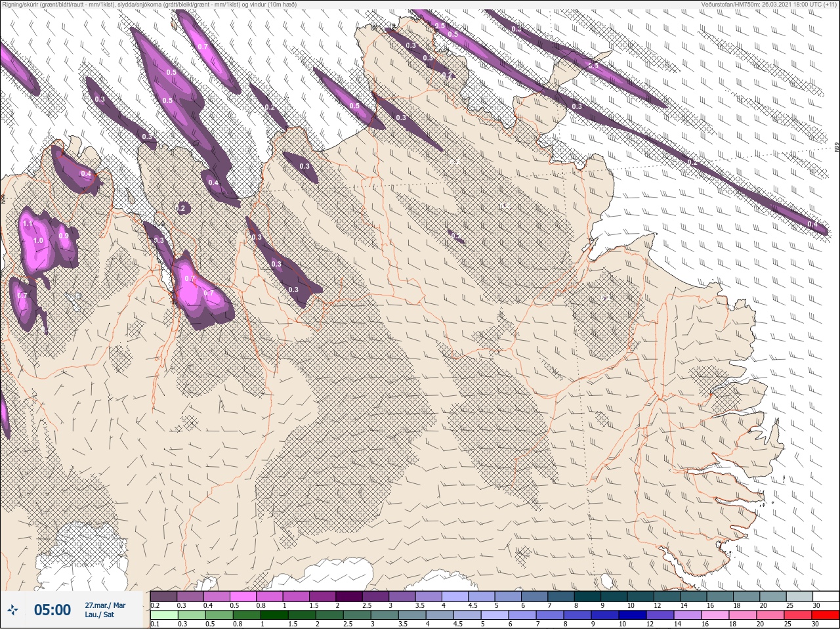Click the Veðurstofan logo icon beside the time
This screenshot has height=629, width=840.
13,610
